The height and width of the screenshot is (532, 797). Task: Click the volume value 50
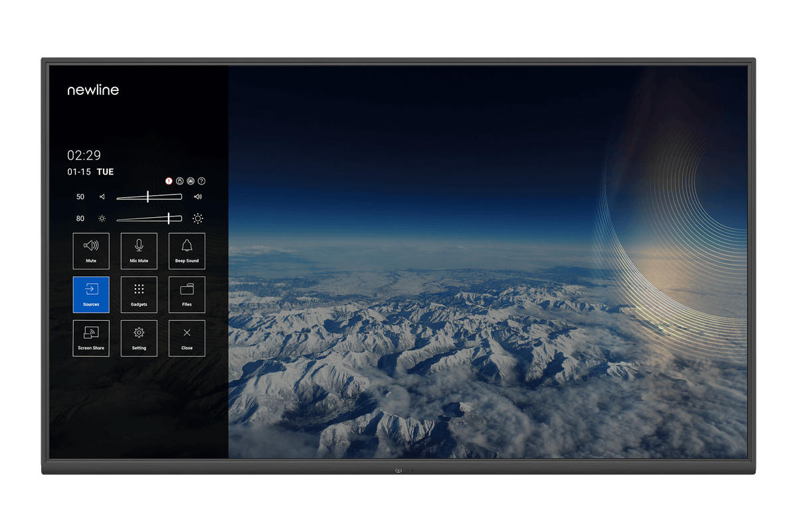click(80, 197)
